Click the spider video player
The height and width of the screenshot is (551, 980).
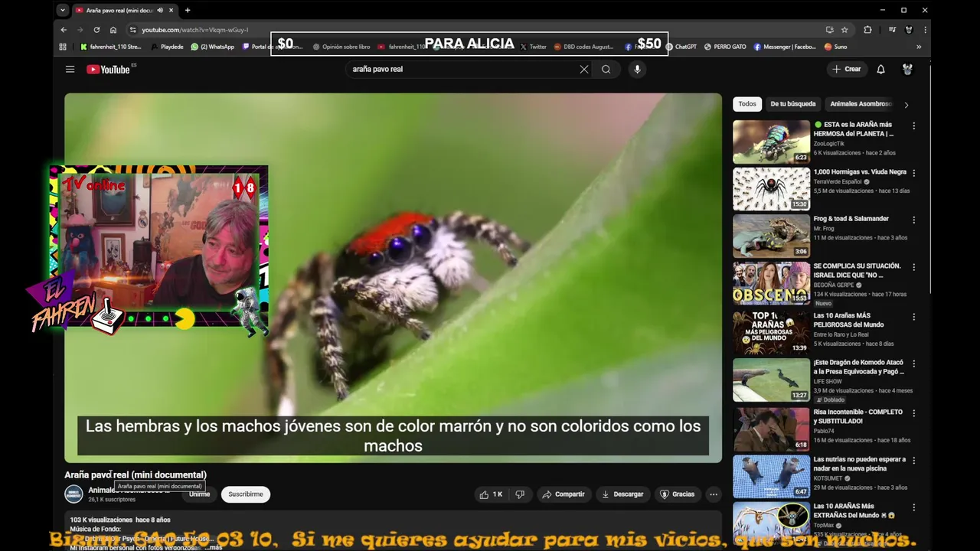coord(393,278)
